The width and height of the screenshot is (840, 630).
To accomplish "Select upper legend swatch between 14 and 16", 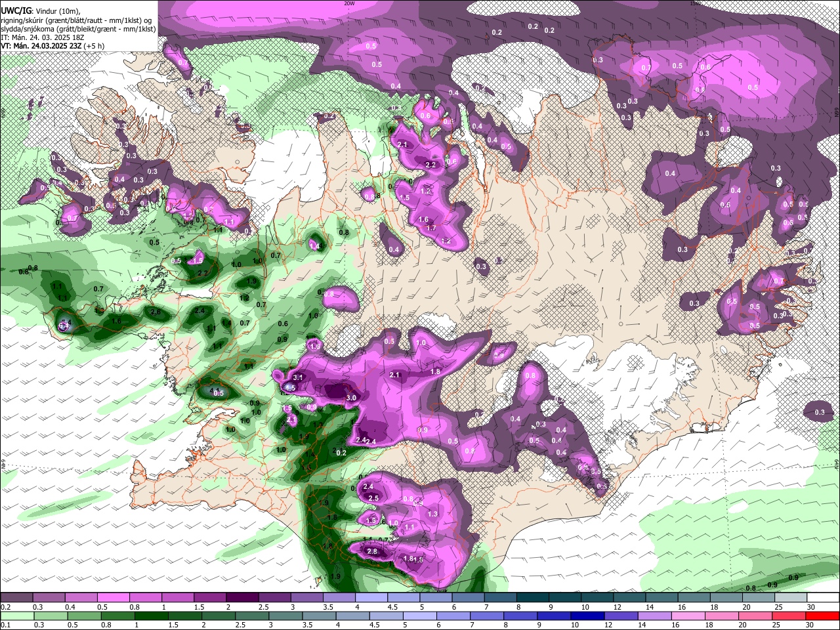I will point(662,598).
